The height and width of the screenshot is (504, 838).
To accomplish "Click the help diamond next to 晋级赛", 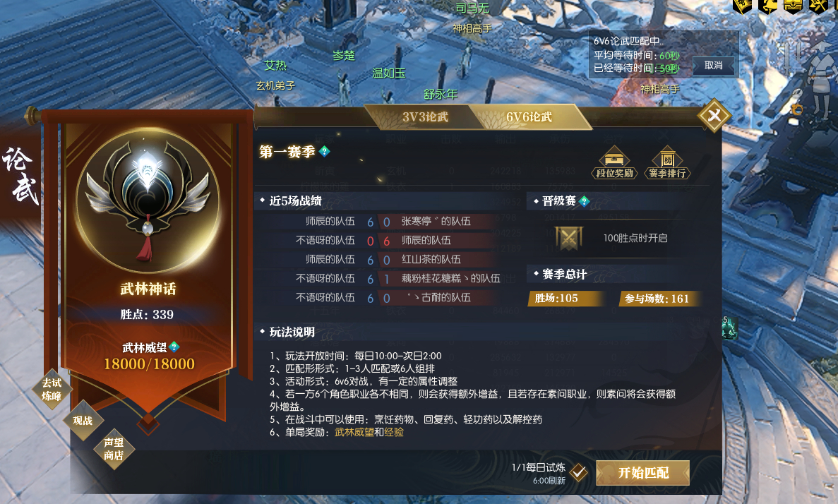I will [x=584, y=201].
